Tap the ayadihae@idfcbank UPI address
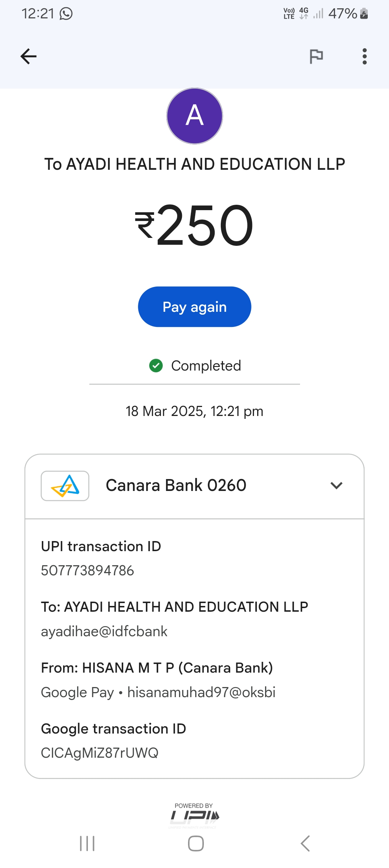This screenshot has width=389, height=868. tap(104, 632)
